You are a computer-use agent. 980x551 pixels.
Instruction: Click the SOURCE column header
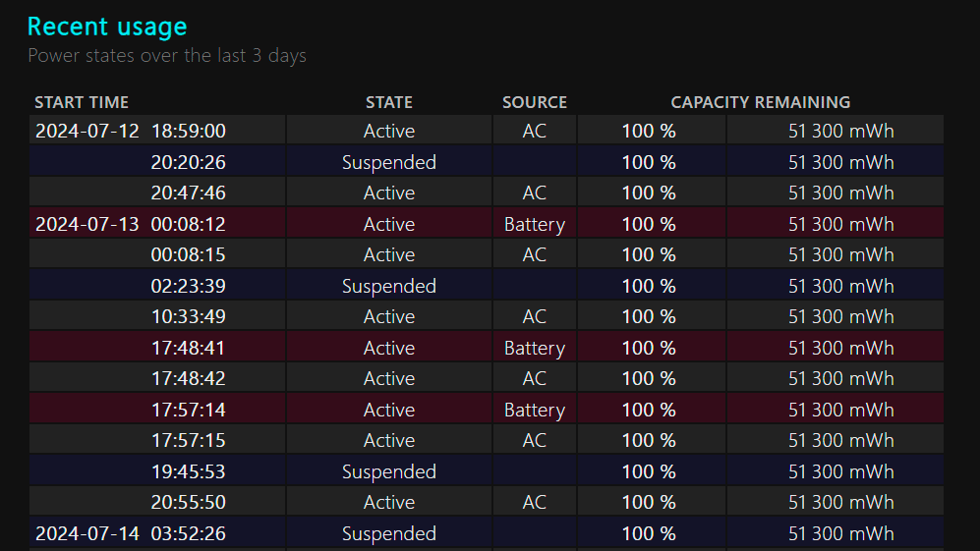coord(535,102)
